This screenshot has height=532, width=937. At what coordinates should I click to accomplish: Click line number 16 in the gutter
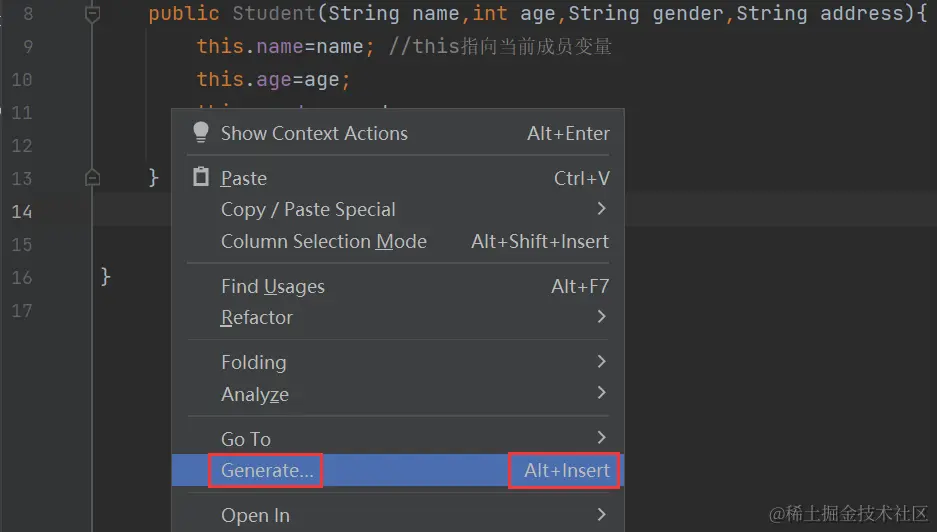pos(21,277)
